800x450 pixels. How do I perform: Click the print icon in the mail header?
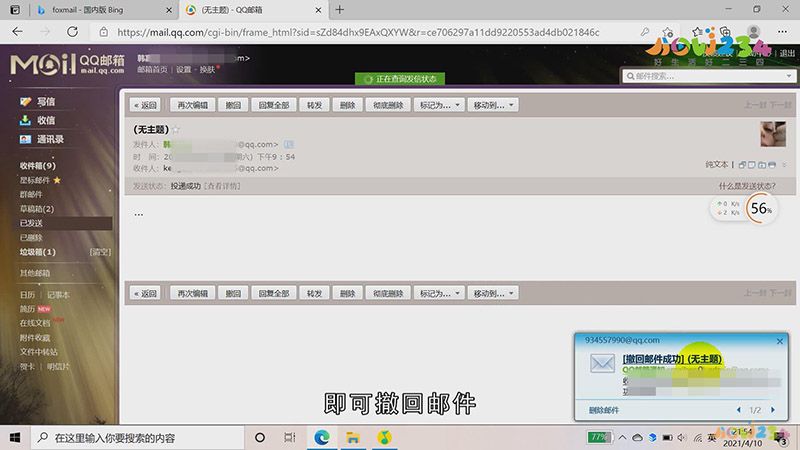coord(772,165)
